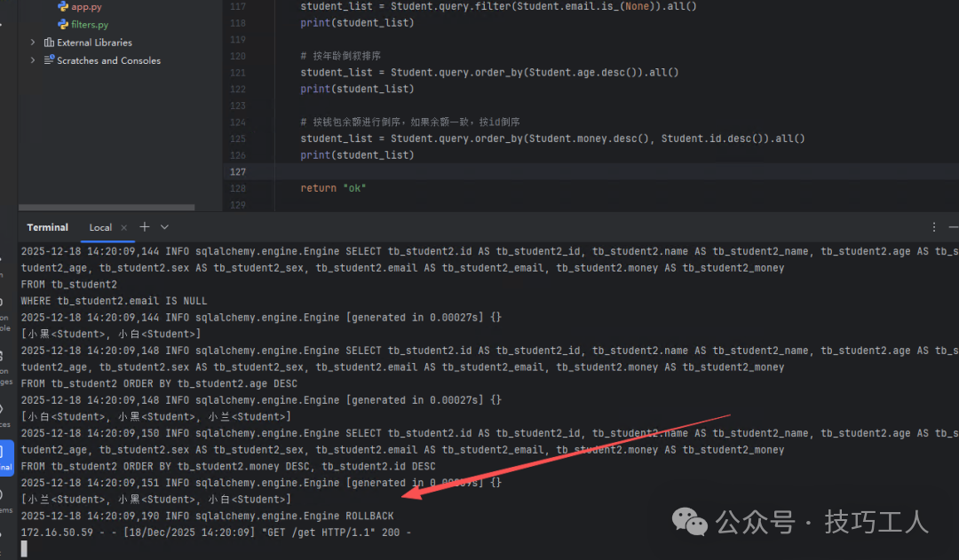This screenshot has height=560, width=959.
Task: Place cursor in the email.is_(None) filter line
Action: [x=498, y=6]
